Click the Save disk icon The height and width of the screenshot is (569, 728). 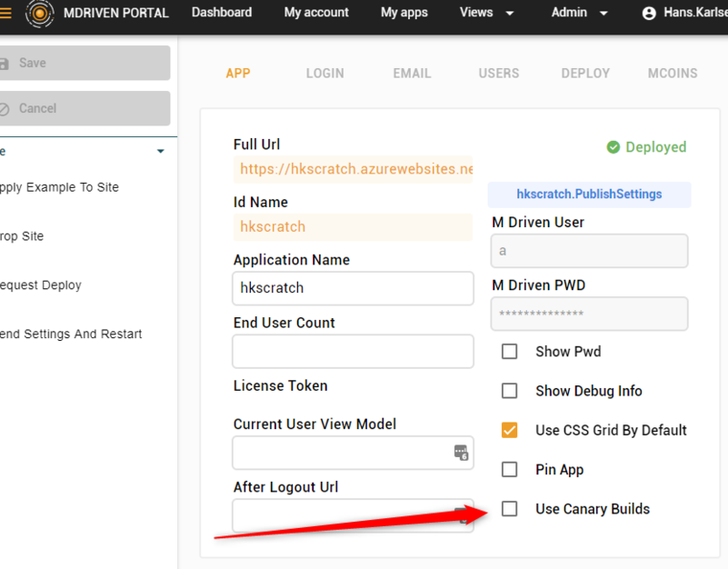pyautogui.click(x=5, y=63)
